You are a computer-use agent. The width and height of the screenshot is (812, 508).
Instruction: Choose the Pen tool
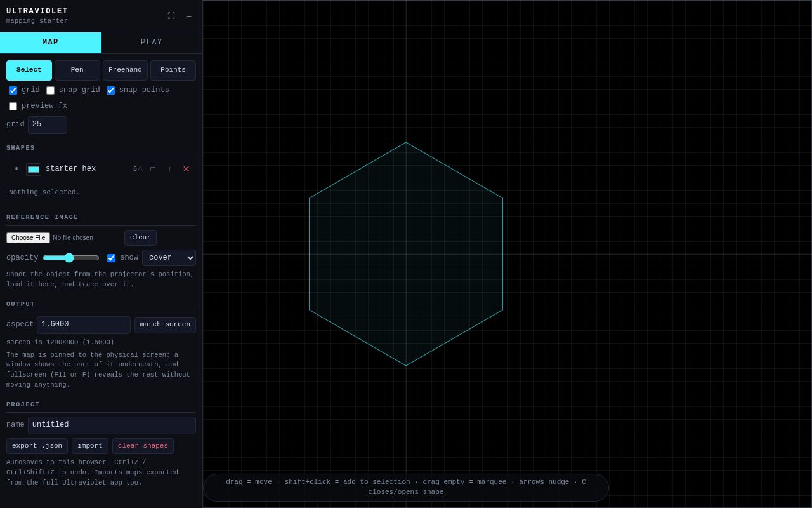(x=77, y=70)
